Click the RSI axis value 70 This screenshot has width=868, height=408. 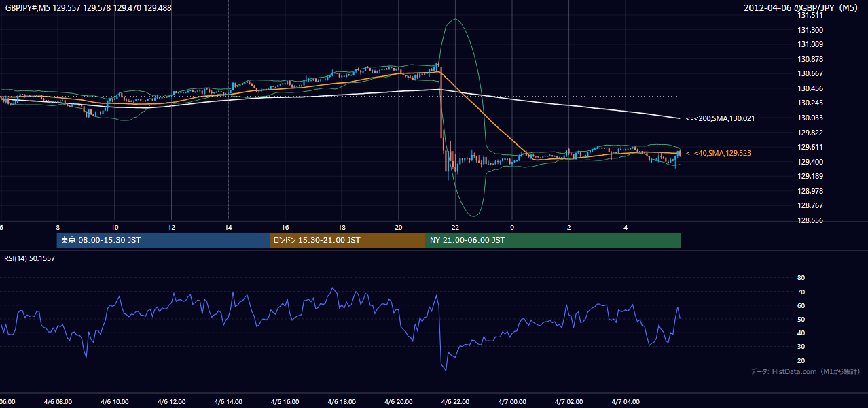(801, 292)
